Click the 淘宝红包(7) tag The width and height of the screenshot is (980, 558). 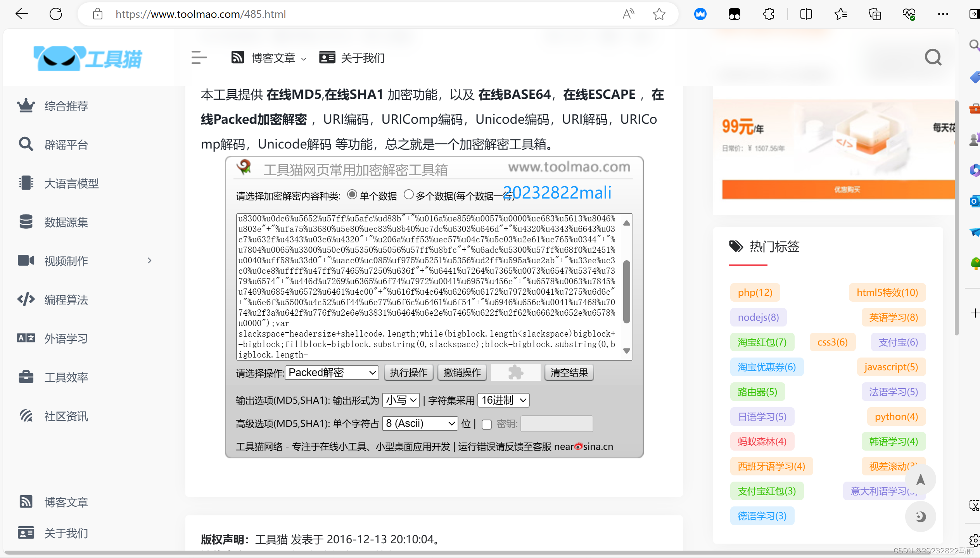tap(762, 342)
